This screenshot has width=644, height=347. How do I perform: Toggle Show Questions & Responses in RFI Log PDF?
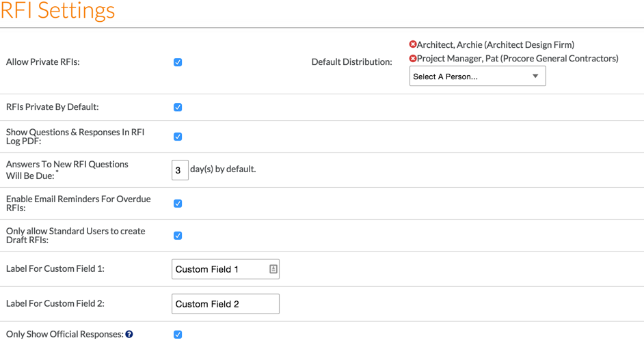178,137
